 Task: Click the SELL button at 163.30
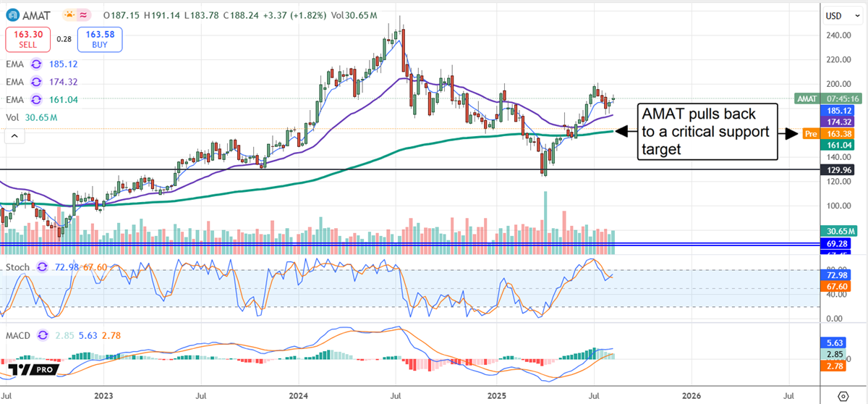[x=28, y=38]
